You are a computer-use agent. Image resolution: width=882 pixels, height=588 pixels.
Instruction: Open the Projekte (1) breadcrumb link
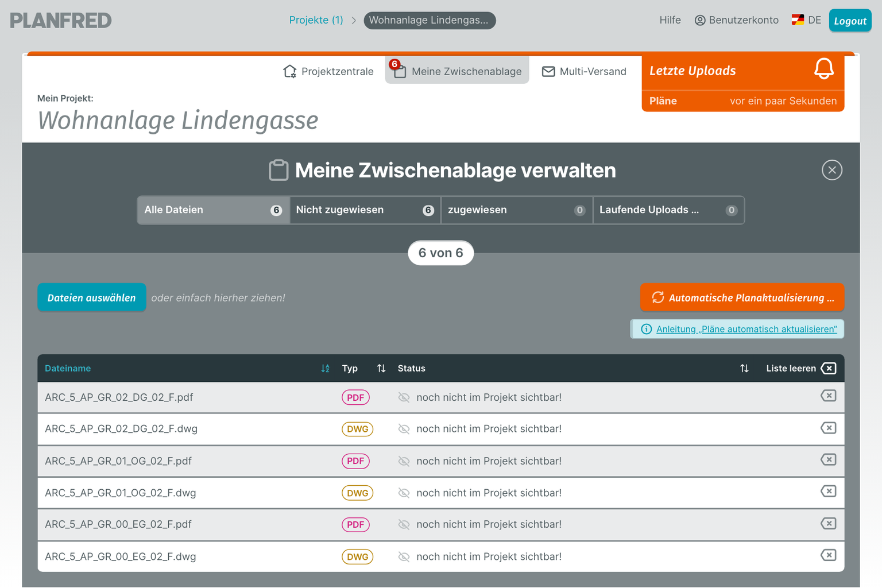tap(316, 20)
